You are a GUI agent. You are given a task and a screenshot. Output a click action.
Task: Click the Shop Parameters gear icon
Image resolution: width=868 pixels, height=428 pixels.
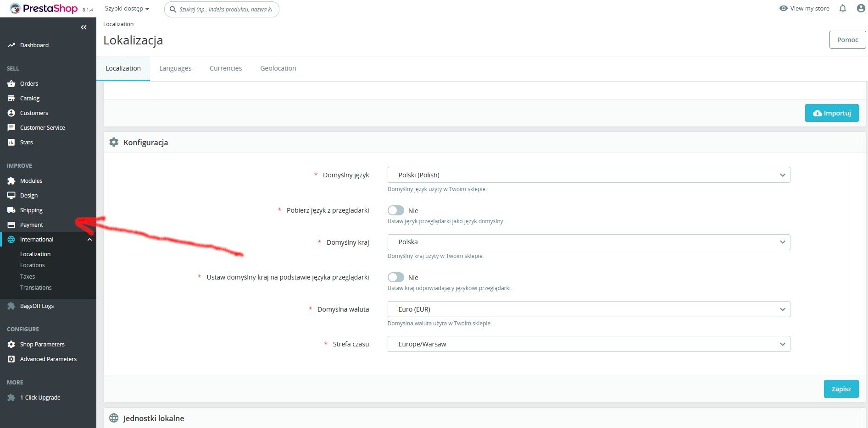[x=11, y=345]
